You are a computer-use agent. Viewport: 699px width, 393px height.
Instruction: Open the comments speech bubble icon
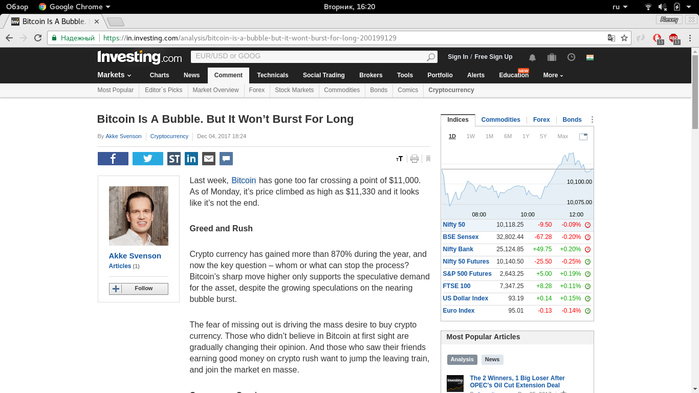pyautogui.click(x=226, y=159)
